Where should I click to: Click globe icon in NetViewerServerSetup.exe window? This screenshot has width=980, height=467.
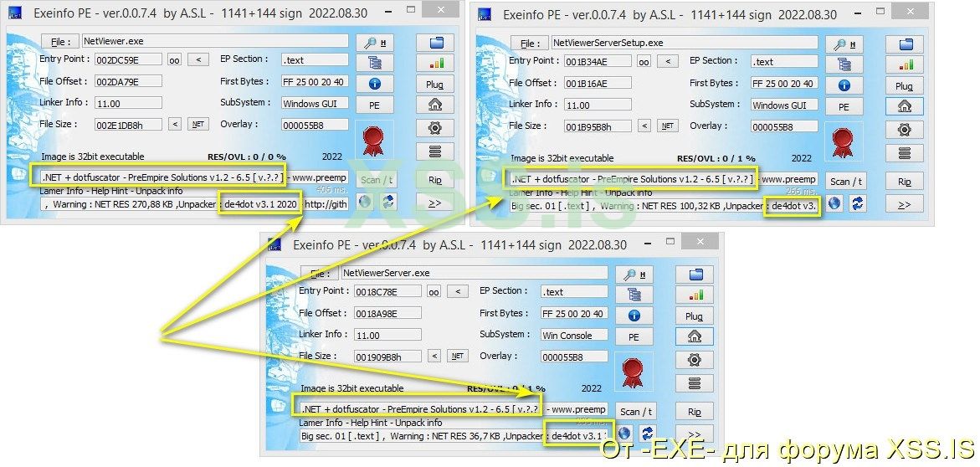click(834, 203)
